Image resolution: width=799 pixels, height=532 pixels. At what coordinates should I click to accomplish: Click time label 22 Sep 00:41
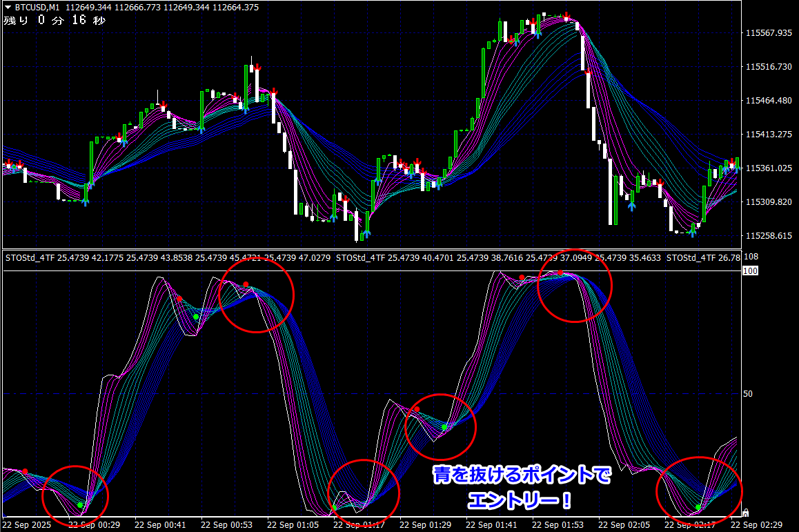pos(160,525)
